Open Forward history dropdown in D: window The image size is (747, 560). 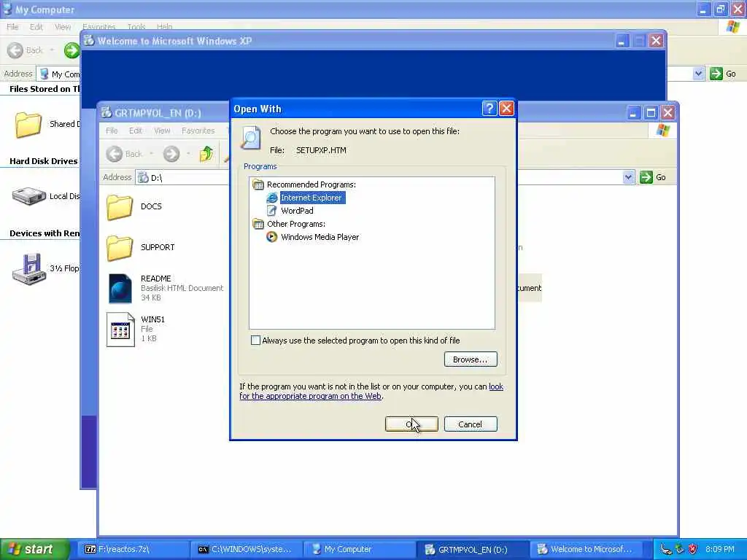[x=189, y=154]
